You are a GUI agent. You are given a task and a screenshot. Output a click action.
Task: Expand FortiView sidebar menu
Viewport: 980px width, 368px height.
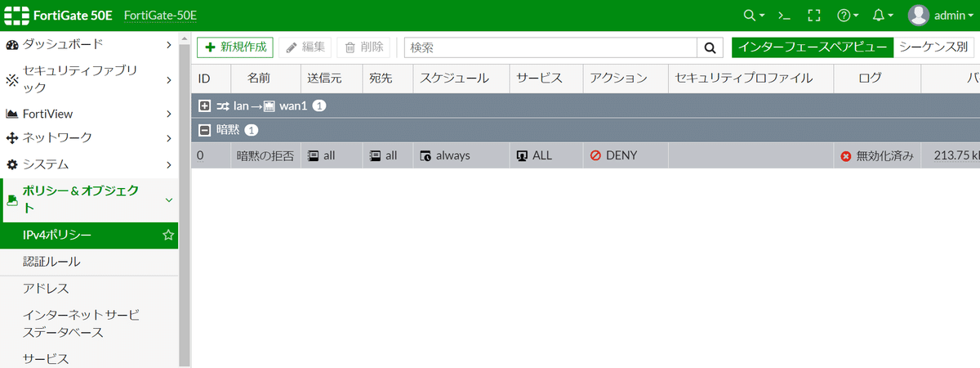168,114
